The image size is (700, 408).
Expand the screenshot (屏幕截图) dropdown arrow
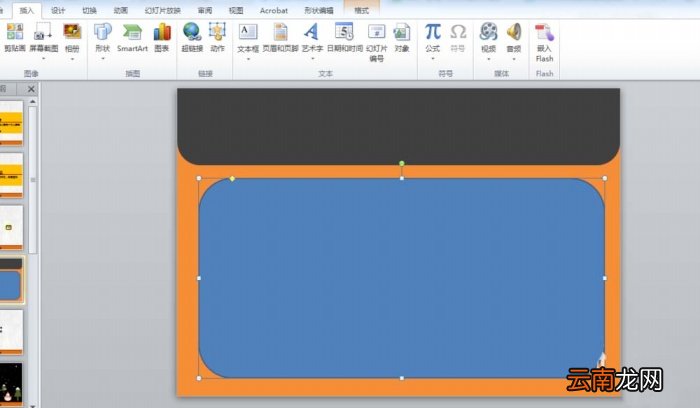click(x=43, y=58)
